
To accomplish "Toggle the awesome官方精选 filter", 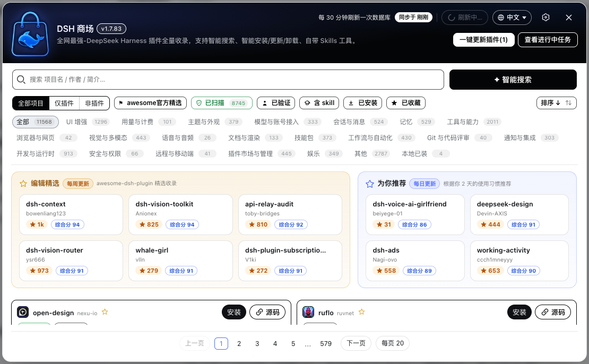I will (150, 103).
